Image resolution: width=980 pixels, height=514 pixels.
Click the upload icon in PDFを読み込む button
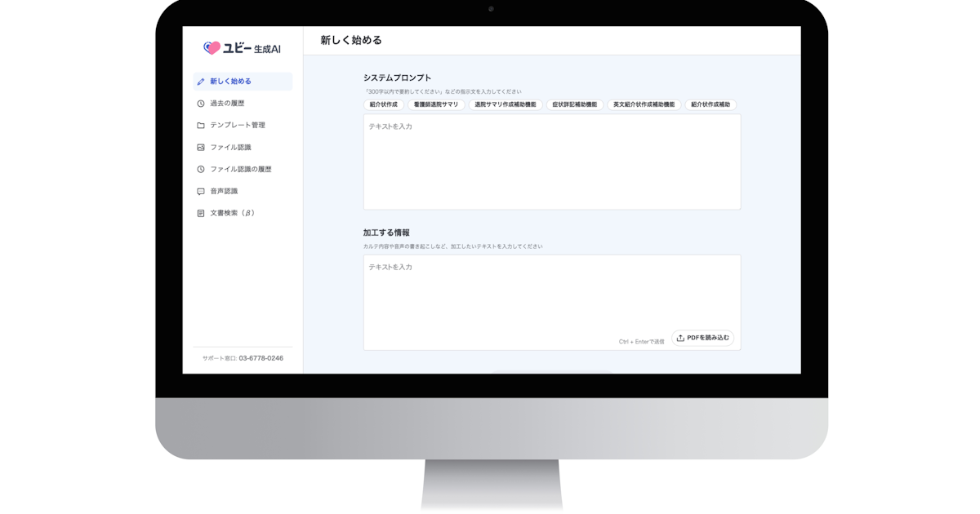(680, 338)
